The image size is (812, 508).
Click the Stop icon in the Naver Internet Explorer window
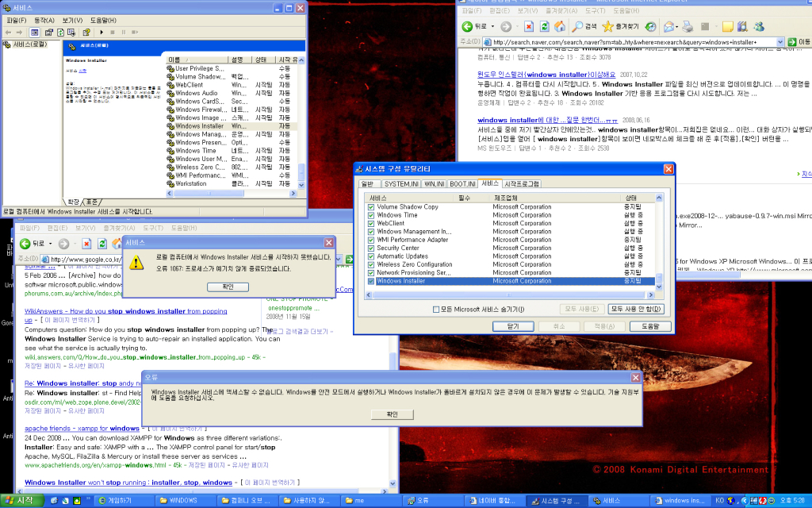[x=529, y=26]
